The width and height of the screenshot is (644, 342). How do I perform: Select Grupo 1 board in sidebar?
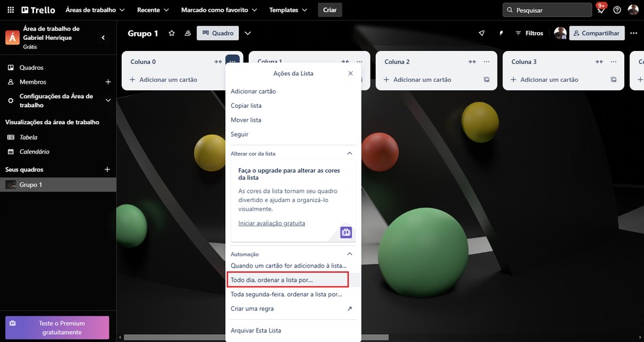click(x=58, y=185)
